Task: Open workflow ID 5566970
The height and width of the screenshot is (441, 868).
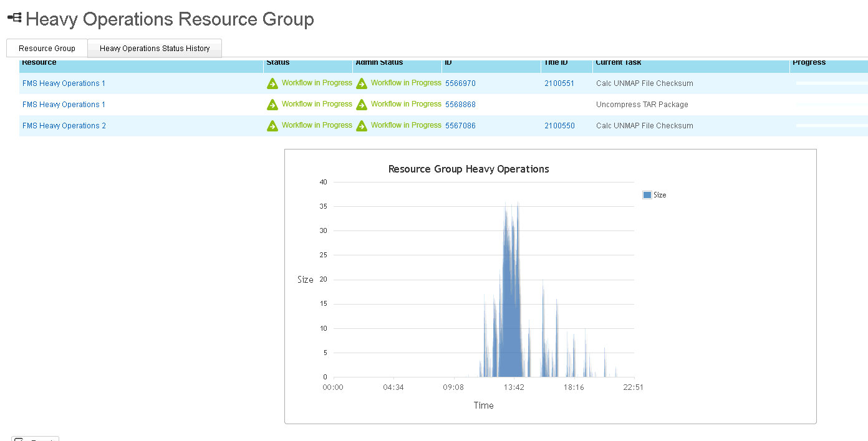Action: 460,83
